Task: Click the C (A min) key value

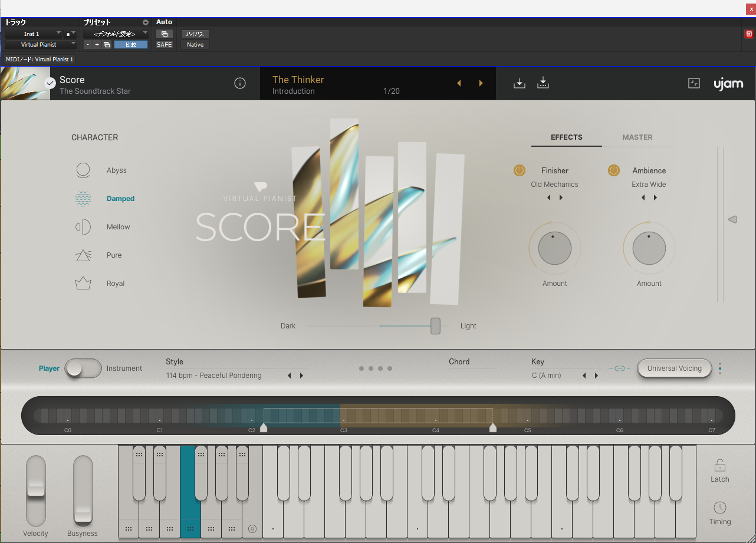Action: pos(546,376)
